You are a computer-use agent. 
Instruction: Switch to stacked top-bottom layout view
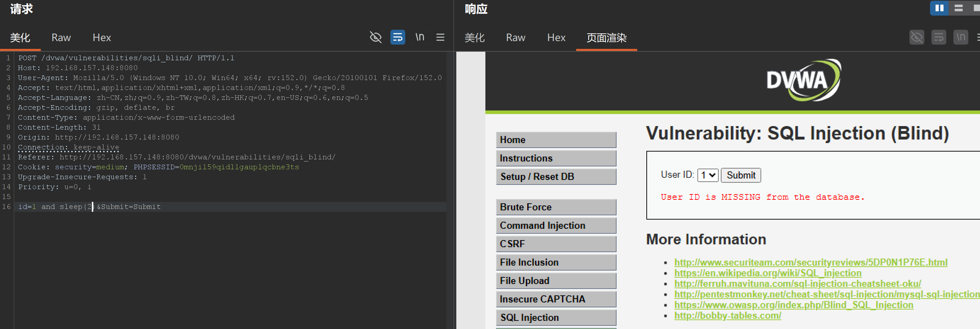(x=958, y=8)
